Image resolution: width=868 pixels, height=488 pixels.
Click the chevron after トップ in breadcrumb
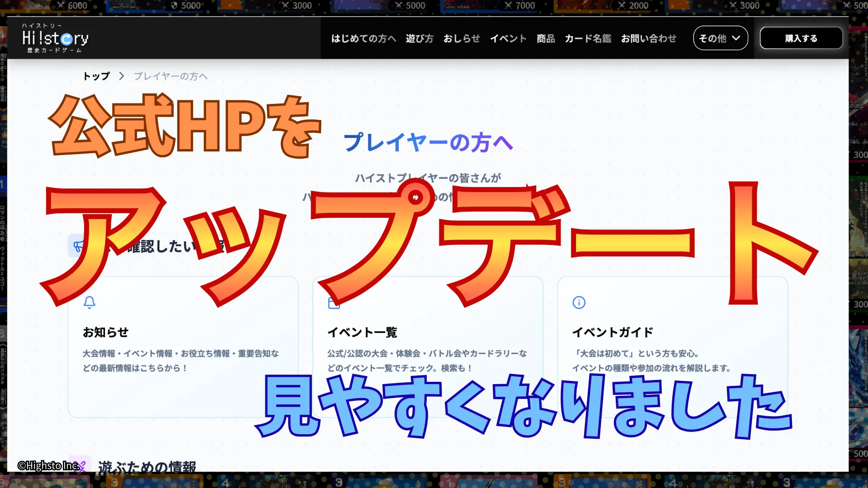point(121,76)
